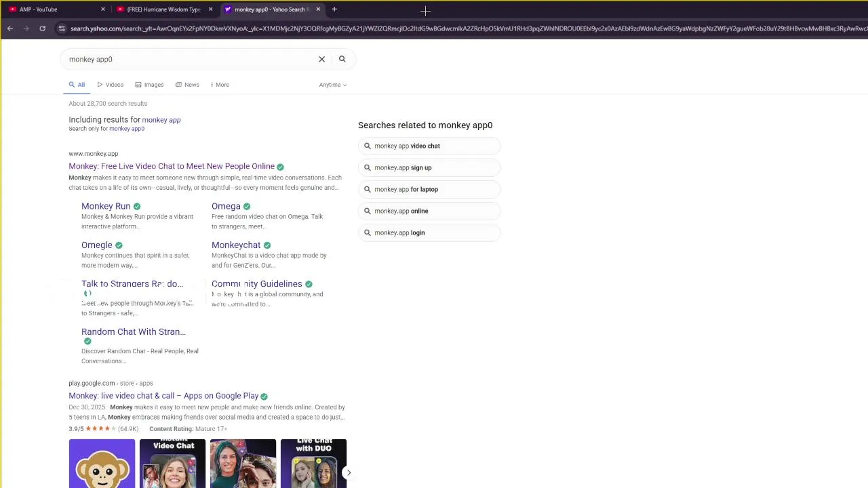This screenshot has height=488, width=868.
Task: Click magnifier icon beside monkey app video chat
Action: click(x=368, y=146)
